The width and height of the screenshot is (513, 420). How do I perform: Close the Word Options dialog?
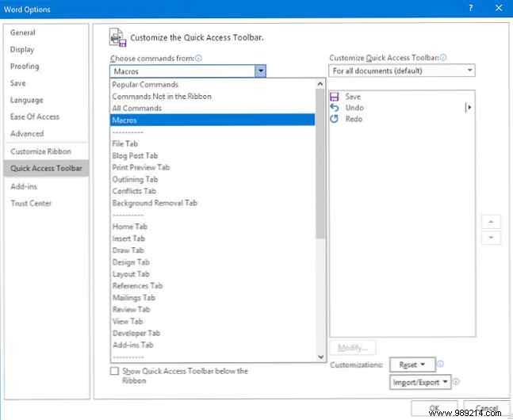pyautogui.click(x=499, y=8)
